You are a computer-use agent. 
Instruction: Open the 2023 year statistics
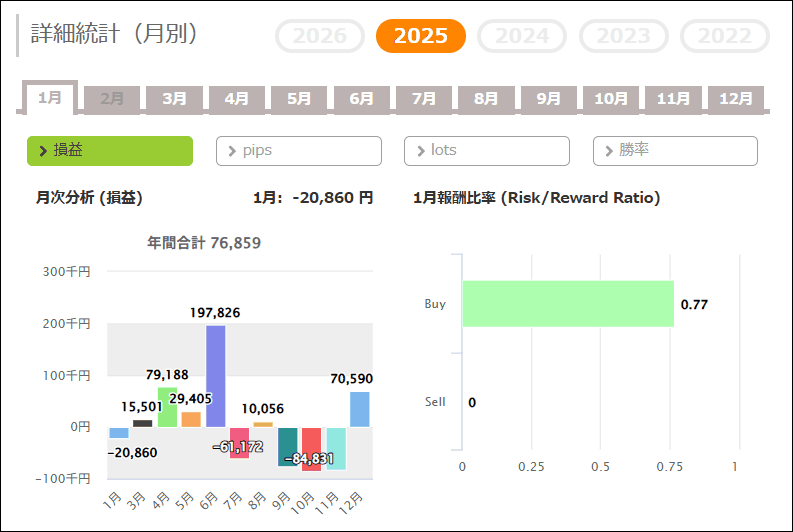coord(623,36)
